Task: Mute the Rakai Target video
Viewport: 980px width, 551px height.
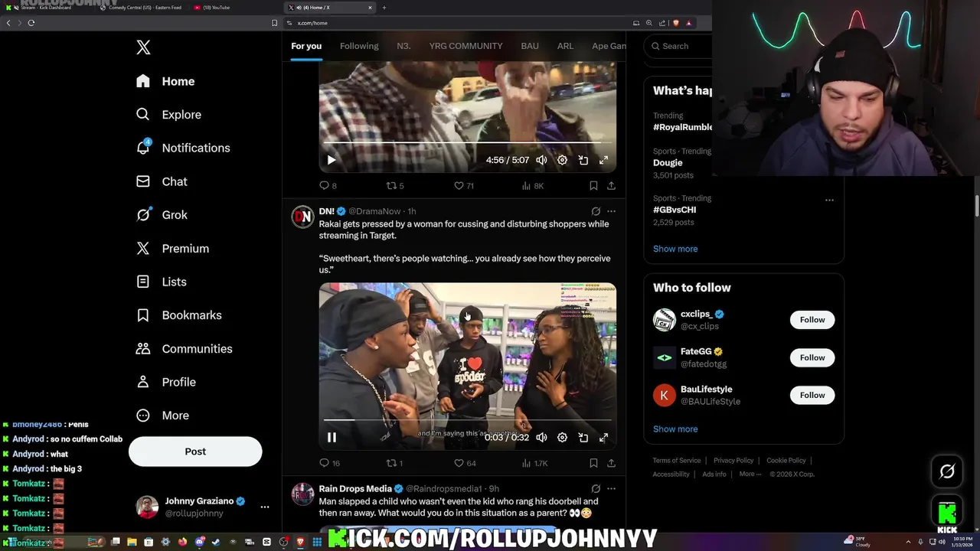Action: (x=541, y=437)
